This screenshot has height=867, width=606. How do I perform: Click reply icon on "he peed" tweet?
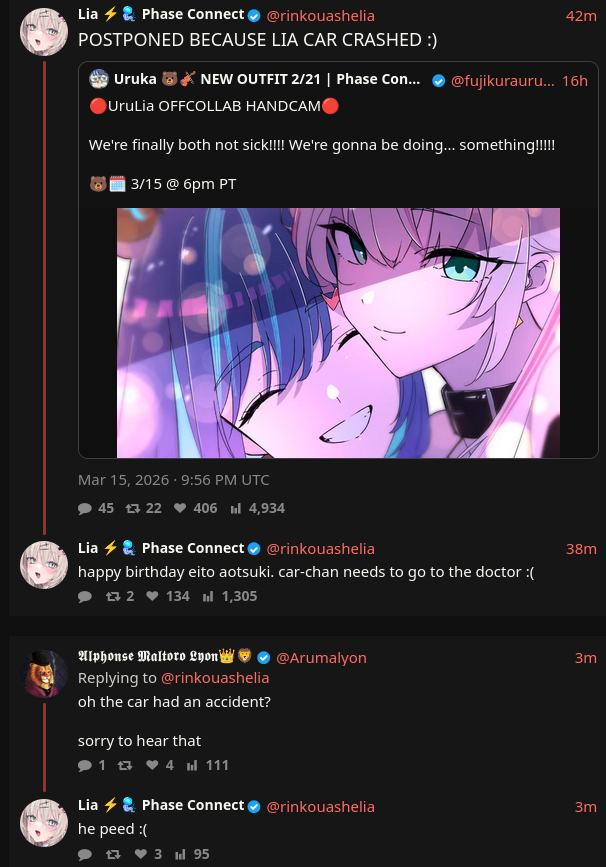coord(85,854)
